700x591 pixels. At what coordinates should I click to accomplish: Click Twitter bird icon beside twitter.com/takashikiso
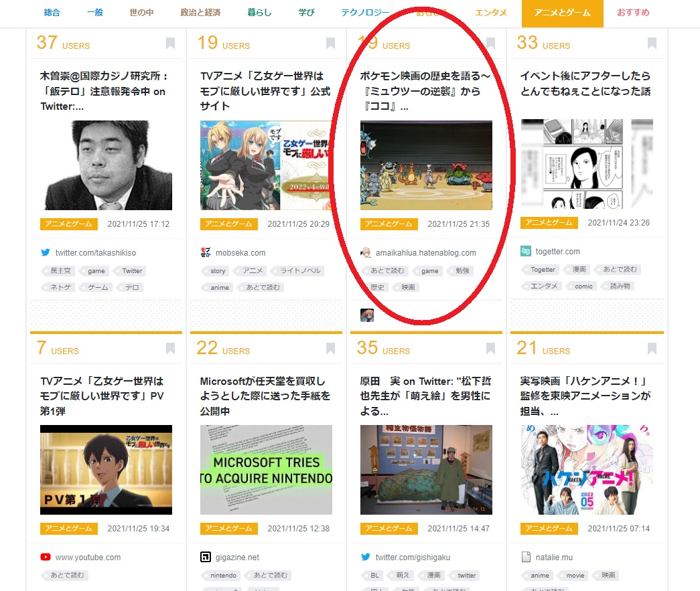pos(46,252)
